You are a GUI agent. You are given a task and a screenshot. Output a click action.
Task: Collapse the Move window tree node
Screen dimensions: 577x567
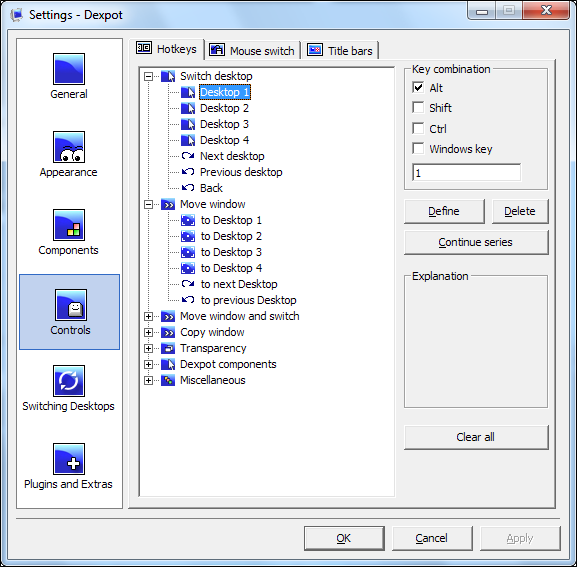pyautogui.click(x=148, y=205)
